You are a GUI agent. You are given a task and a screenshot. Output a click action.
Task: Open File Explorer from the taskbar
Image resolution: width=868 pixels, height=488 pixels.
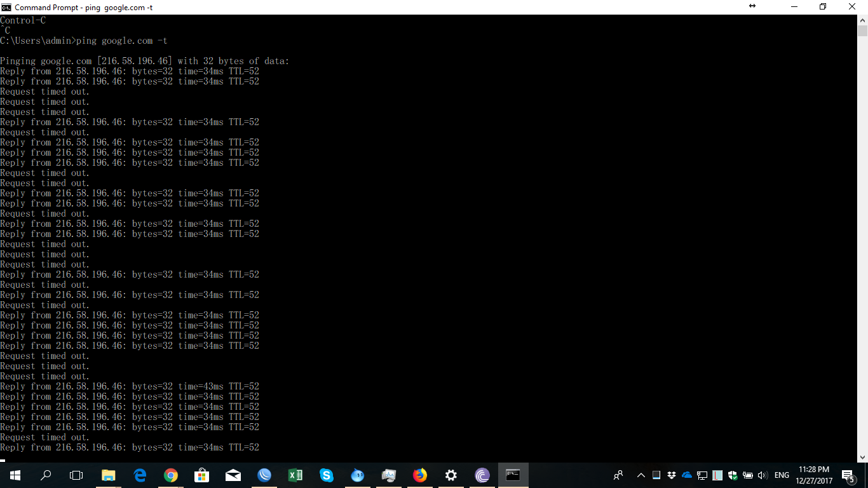coord(109,475)
